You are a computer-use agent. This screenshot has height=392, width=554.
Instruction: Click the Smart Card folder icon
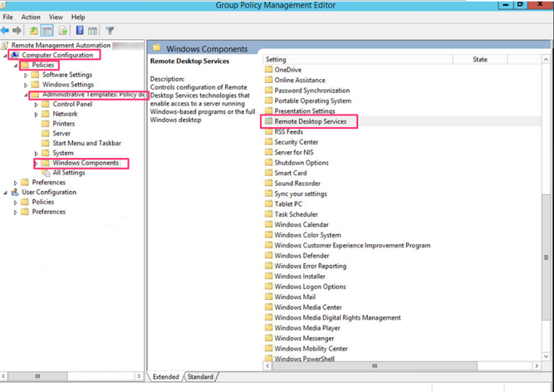269,173
